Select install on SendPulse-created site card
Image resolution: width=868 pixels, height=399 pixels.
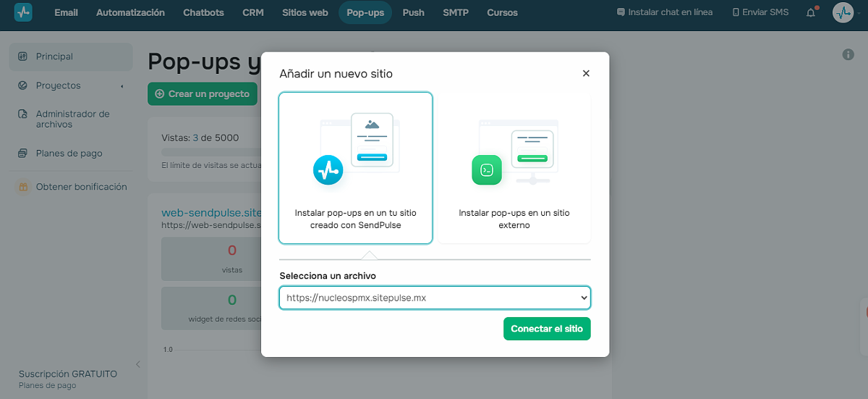356,168
